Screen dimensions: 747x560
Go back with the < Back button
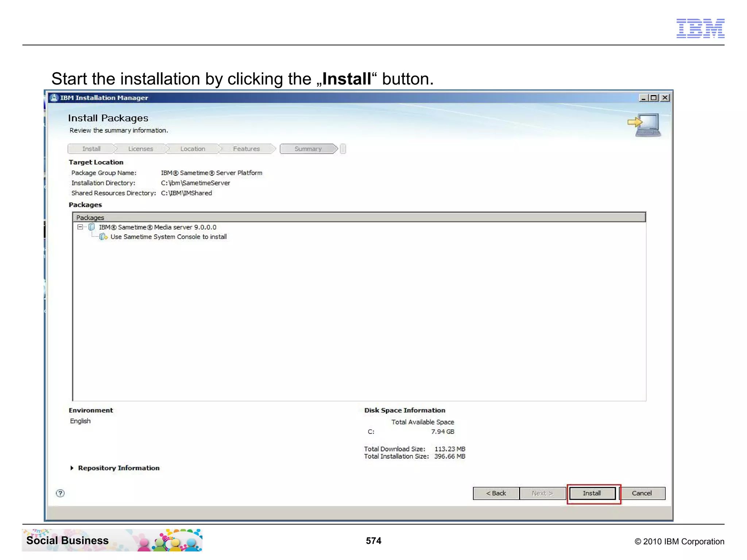pos(496,493)
